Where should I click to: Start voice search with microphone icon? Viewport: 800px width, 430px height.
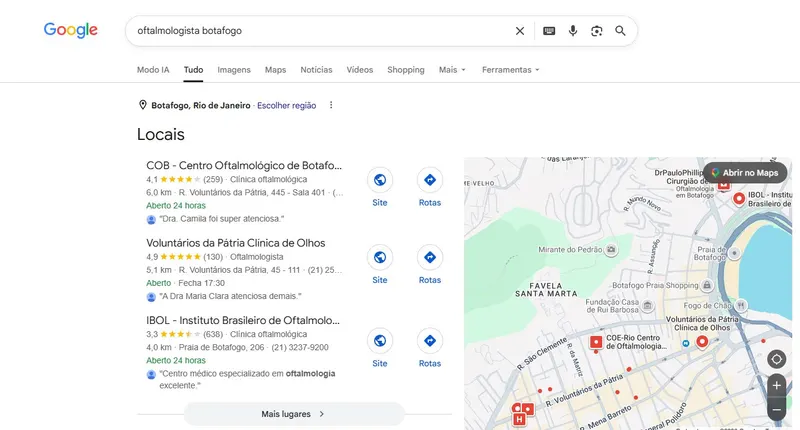573,31
